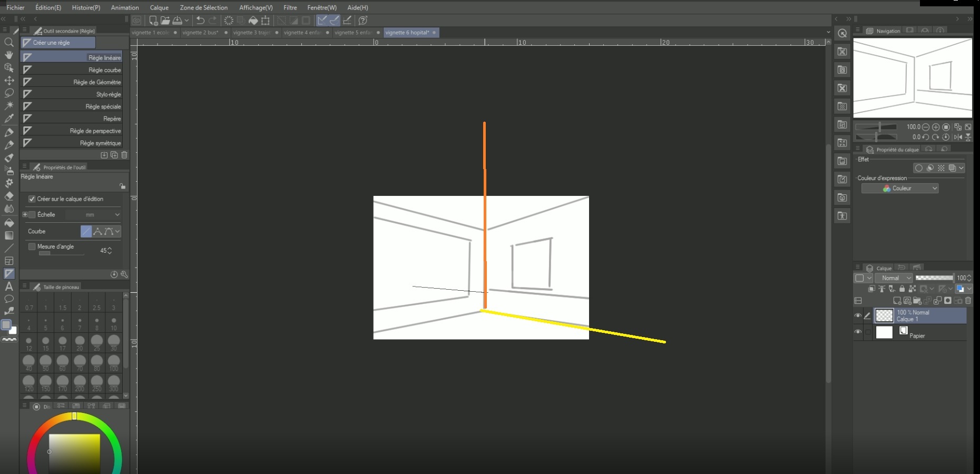Image resolution: width=980 pixels, height=474 pixels.
Task: Select the Airbrush tool
Action: 9,171
